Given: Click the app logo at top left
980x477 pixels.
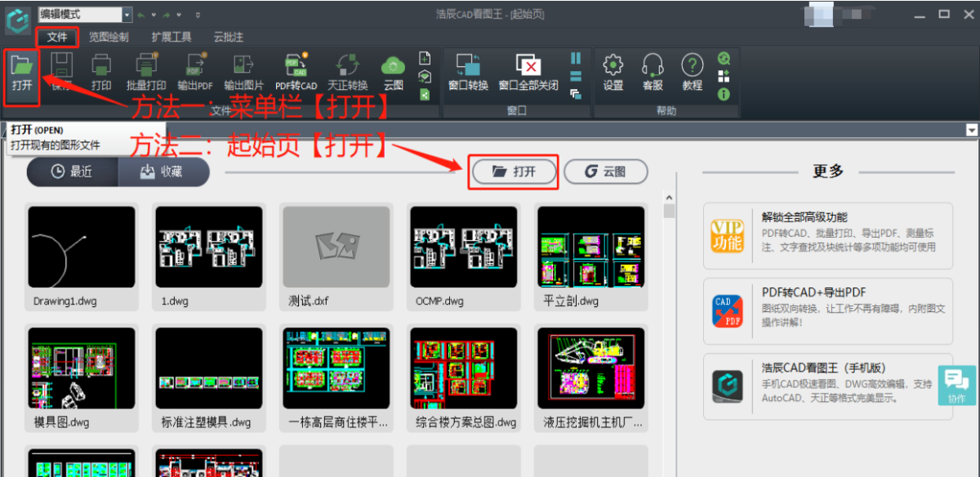Looking at the screenshot, I should 18,20.
